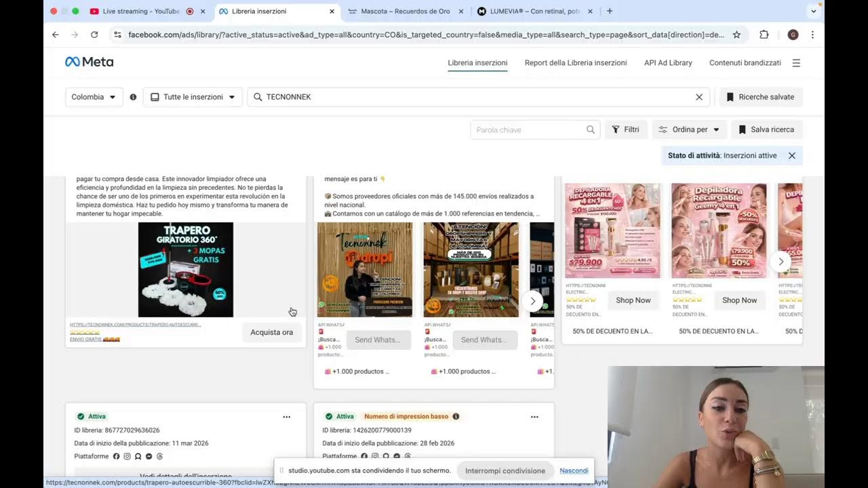Go back with the browser back arrow
The width and height of the screenshot is (868, 488).
pyautogui.click(x=56, y=35)
